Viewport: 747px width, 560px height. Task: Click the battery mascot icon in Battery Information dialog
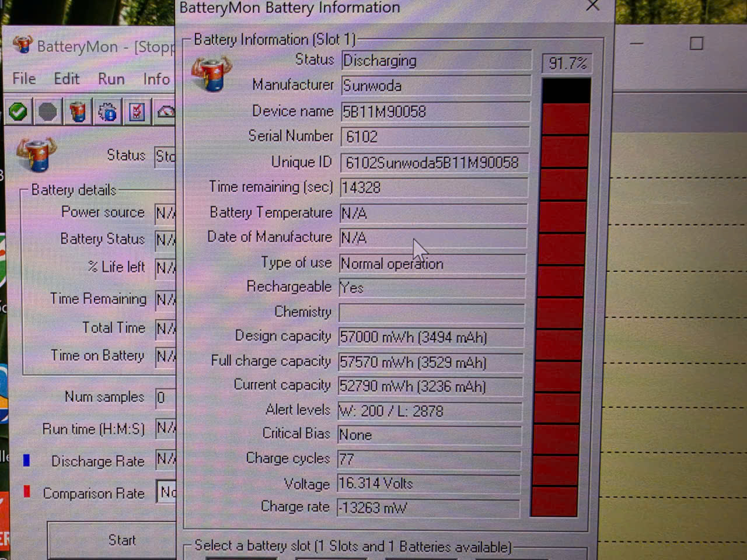211,74
